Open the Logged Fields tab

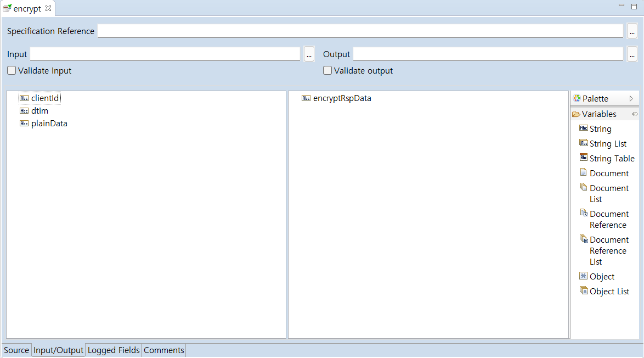tap(114, 350)
